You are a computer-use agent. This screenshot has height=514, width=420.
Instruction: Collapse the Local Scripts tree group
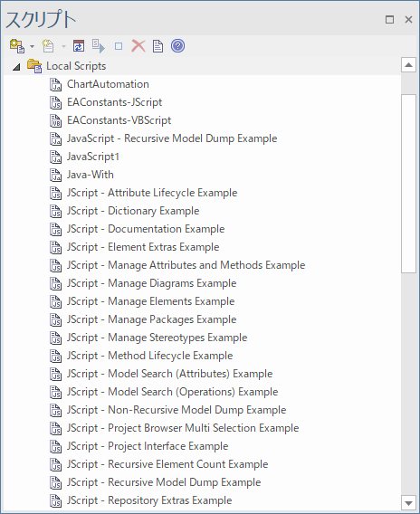coord(16,67)
